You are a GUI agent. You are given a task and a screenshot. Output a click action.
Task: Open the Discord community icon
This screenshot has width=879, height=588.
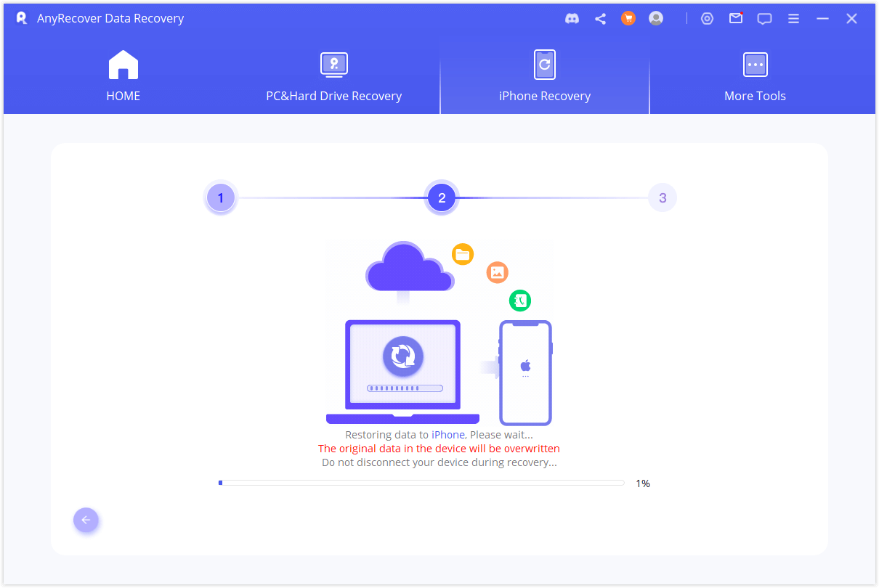click(572, 19)
